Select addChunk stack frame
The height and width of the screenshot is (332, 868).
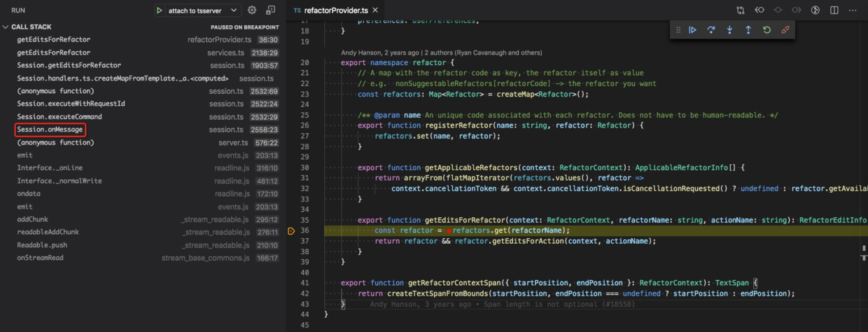143,219
